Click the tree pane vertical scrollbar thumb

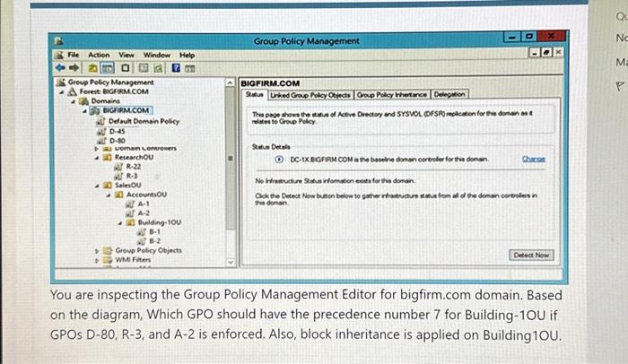click(x=231, y=158)
